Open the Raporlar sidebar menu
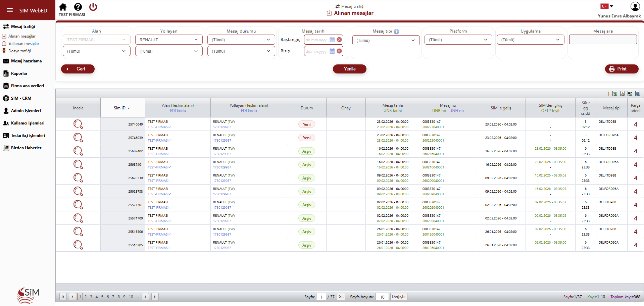 point(19,73)
